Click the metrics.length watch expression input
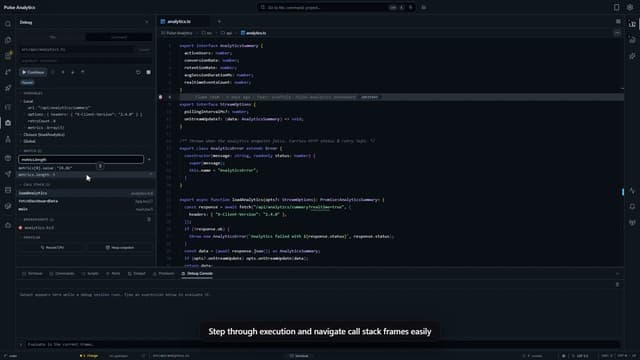 [x=81, y=160]
